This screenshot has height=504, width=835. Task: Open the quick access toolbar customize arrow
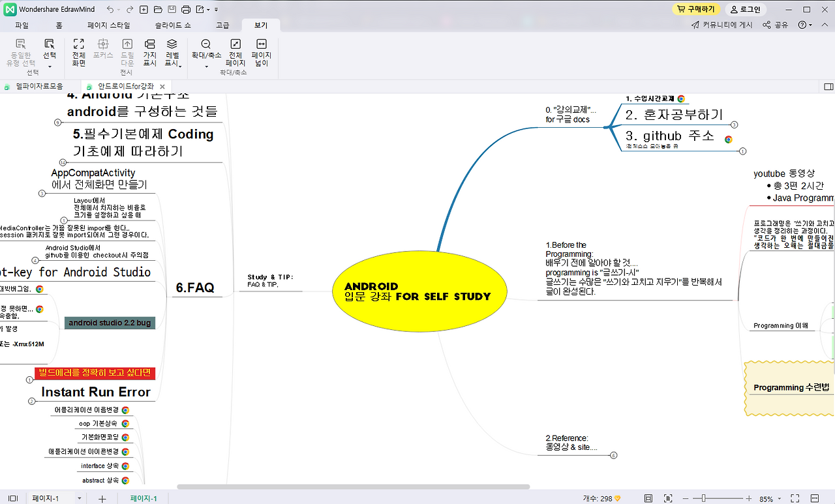(217, 10)
